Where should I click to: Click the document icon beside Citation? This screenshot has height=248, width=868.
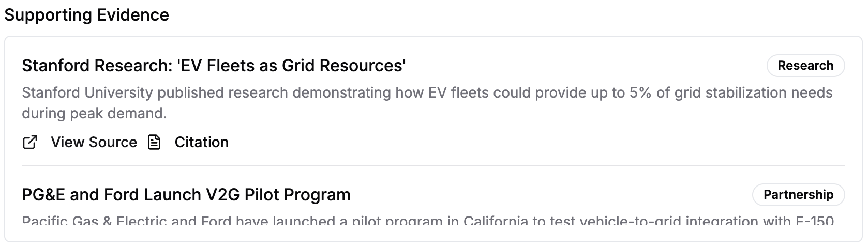click(x=154, y=142)
